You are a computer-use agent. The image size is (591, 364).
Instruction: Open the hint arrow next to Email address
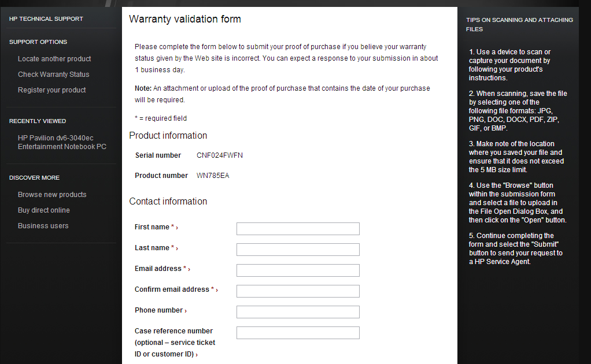[x=189, y=269]
